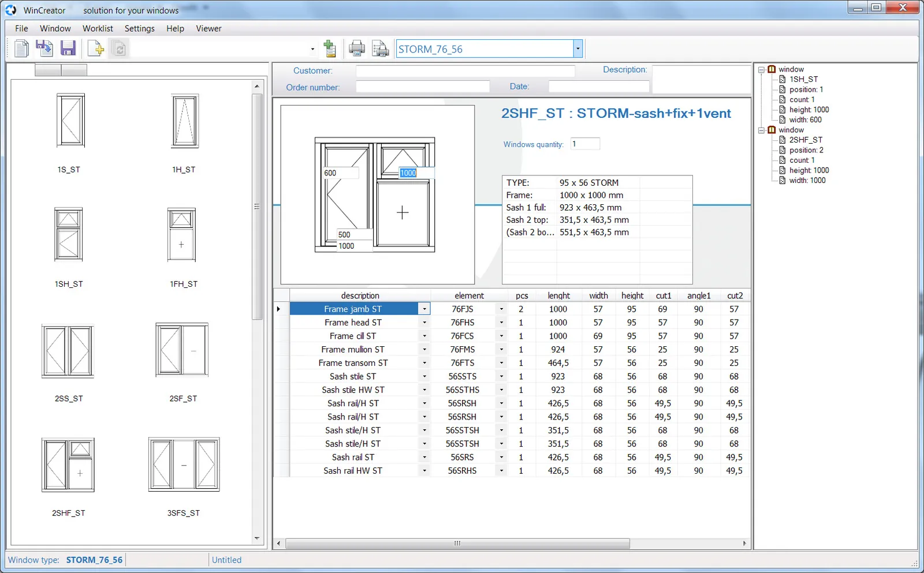Click the purple floppy disk save icon
Viewport: 924px width, 573px height.
[x=68, y=48]
